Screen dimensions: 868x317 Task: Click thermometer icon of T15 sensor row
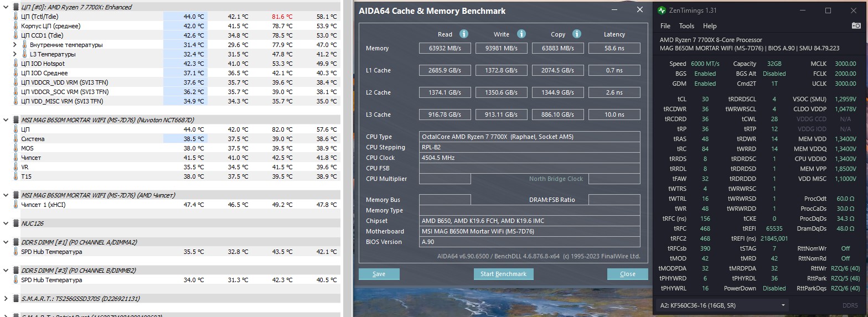(x=16, y=176)
